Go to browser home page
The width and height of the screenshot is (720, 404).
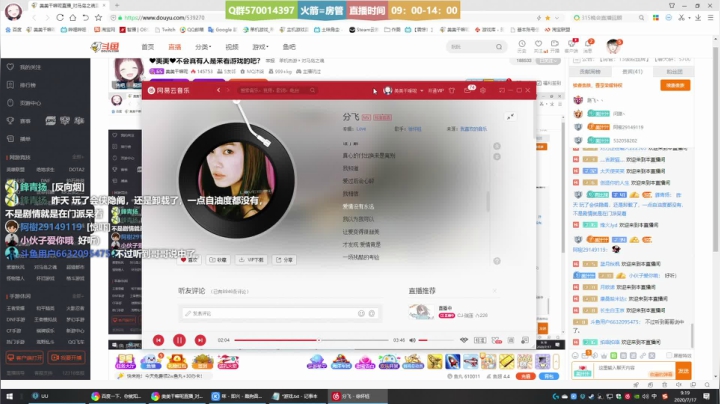tap(73, 17)
